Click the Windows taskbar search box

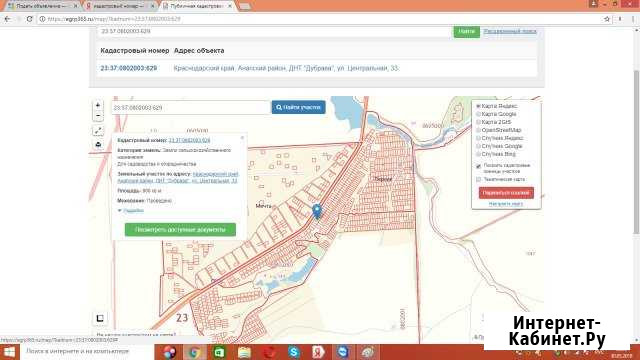coord(87,352)
